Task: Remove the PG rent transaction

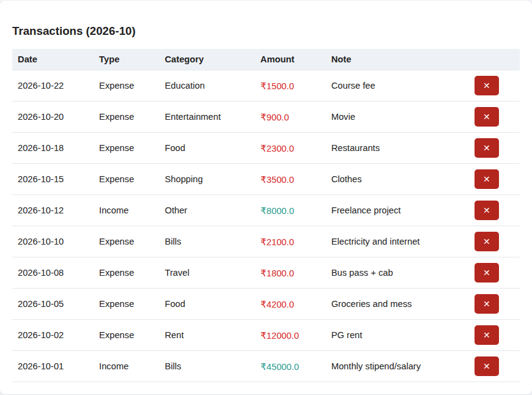Action: tap(487, 335)
